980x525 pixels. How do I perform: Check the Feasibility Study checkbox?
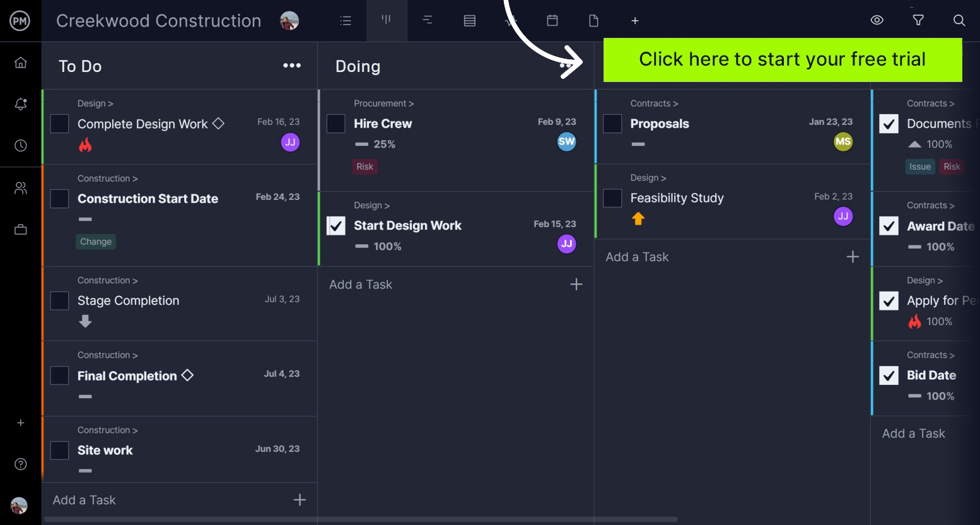point(612,198)
